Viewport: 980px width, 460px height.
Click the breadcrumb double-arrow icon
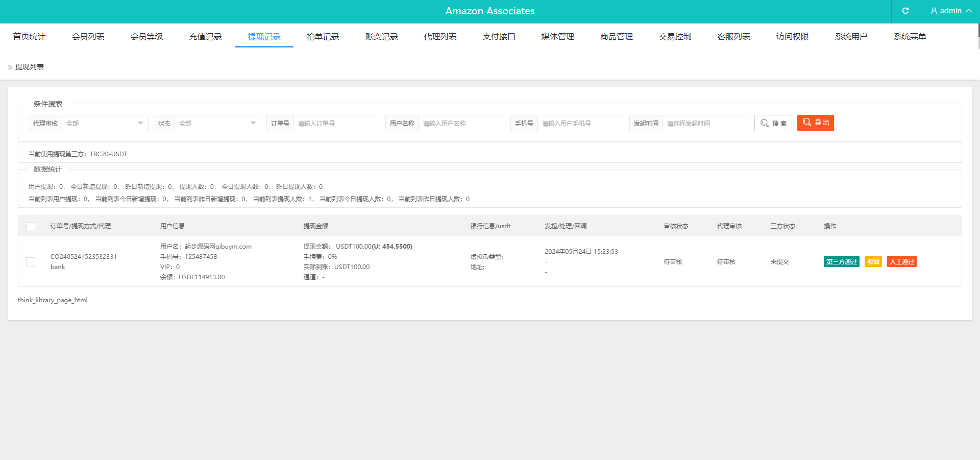(x=10, y=67)
